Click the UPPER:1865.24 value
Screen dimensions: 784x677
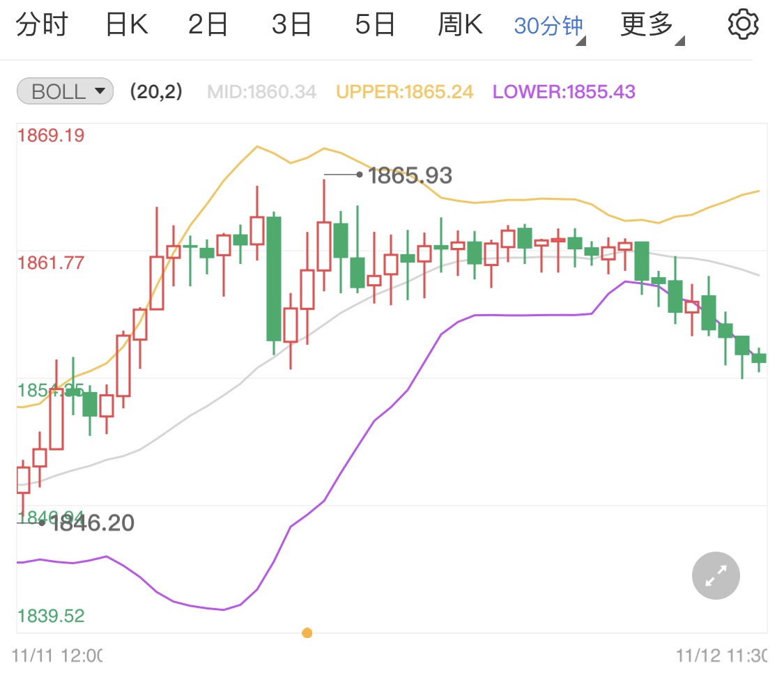click(x=404, y=92)
